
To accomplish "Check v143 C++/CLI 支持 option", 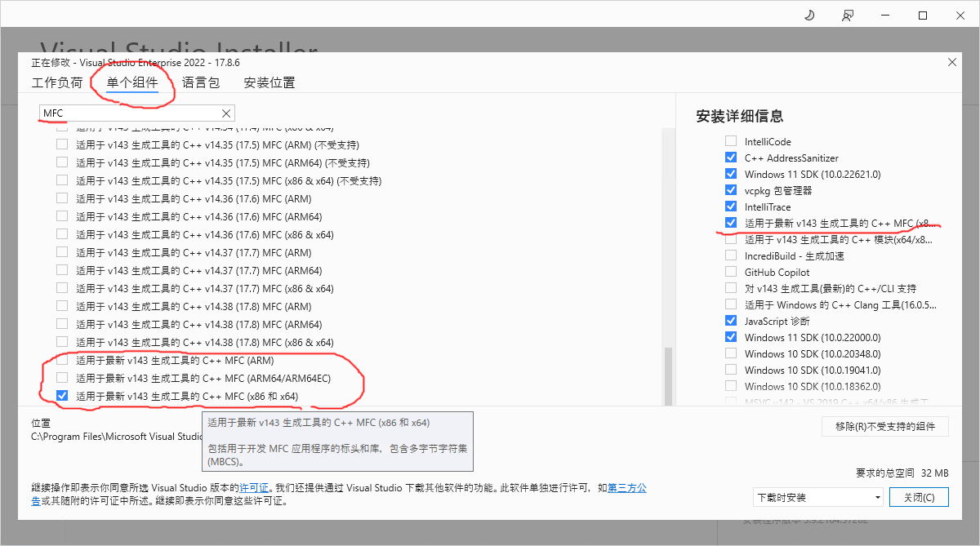I will (x=731, y=289).
